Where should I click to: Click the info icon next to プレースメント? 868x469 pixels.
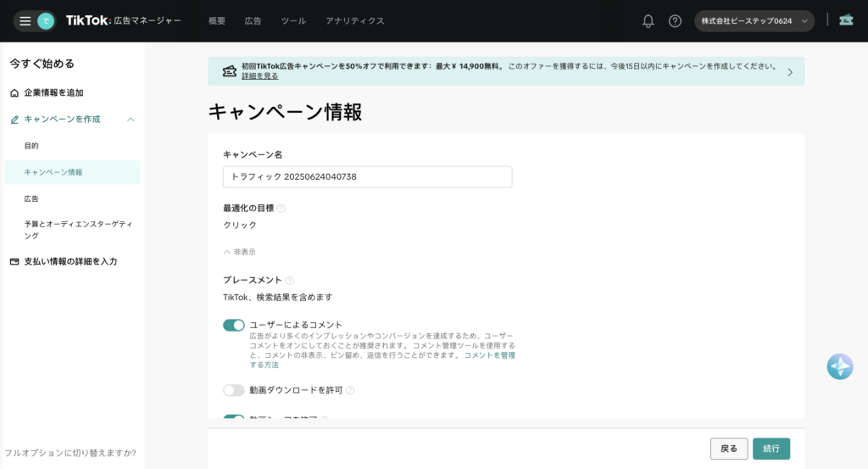[290, 281]
